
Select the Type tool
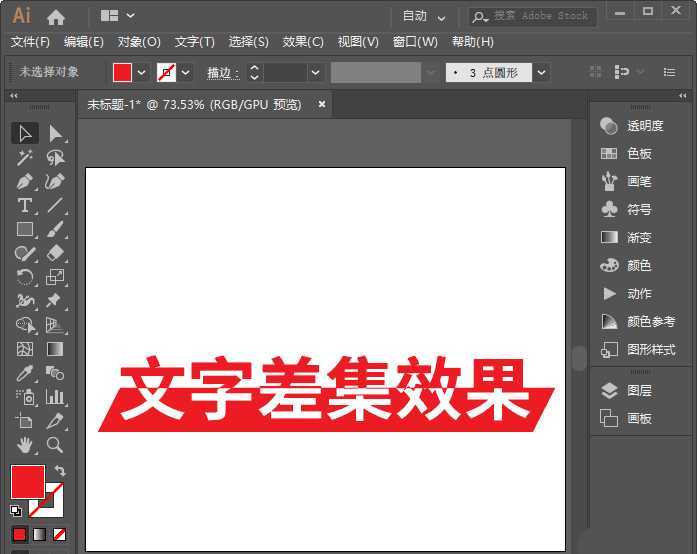coord(25,205)
